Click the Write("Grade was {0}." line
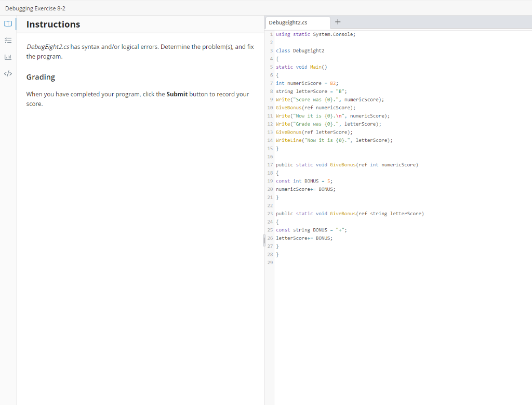Image resolution: width=532 pixels, height=405 pixels. (x=328, y=124)
